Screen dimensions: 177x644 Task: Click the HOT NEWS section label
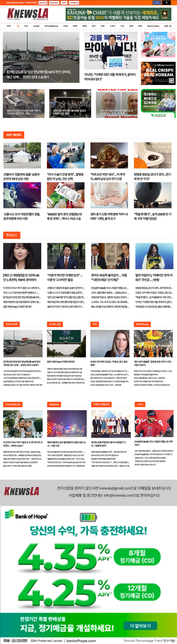point(14,135)
